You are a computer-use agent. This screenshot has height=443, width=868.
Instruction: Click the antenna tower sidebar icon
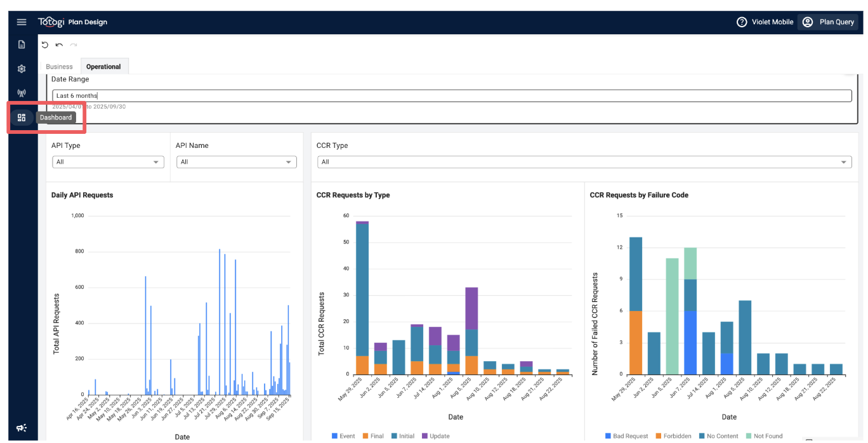22,93
